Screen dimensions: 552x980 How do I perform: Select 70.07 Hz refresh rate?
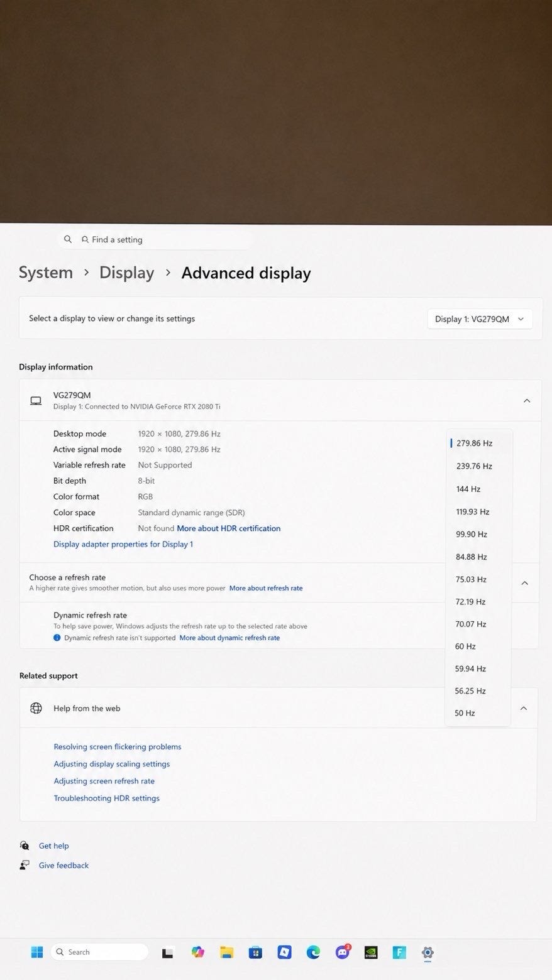pyautogui.click(x=478, y=624)
